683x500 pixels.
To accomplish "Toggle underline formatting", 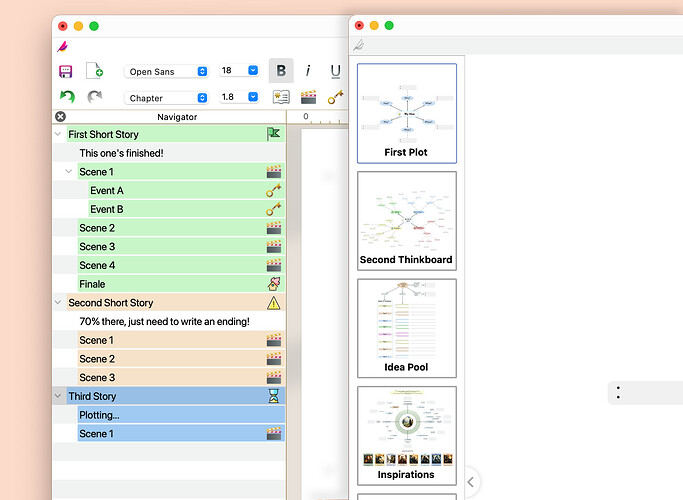I will click(x=335, y=71).
